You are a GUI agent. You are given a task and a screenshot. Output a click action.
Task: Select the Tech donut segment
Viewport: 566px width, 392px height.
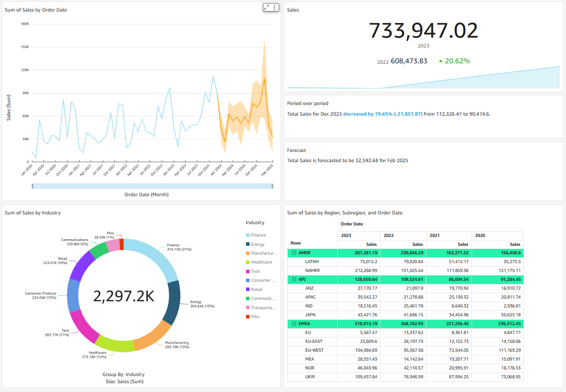[82, 326]
